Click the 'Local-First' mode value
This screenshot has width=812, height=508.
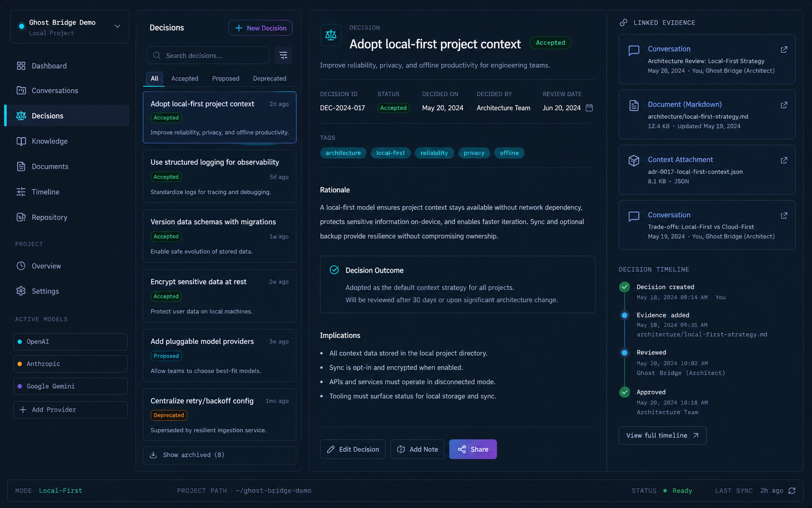point(60,491)
